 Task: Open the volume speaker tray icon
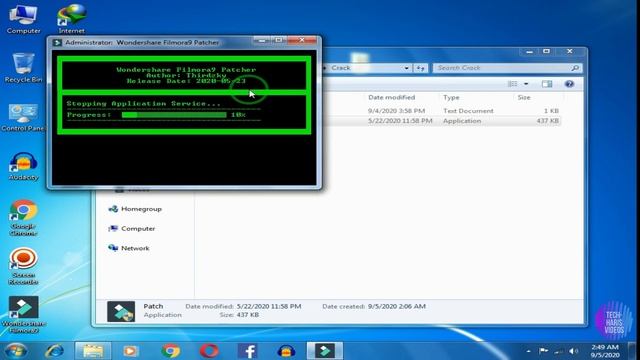(573, 351)
